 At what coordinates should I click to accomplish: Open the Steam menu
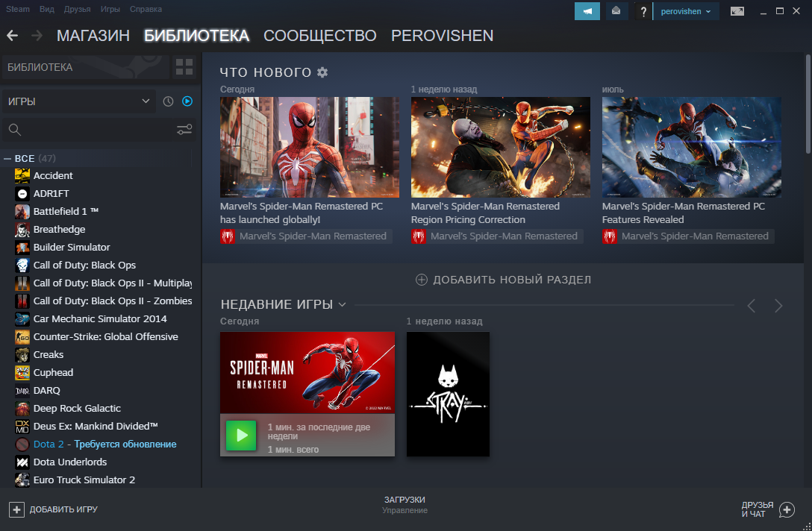pos(18,9)
